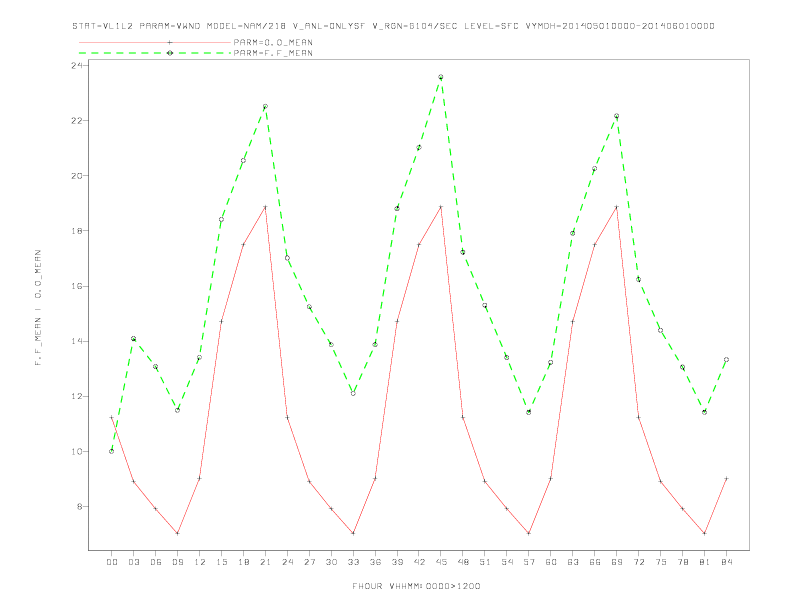
Task: Click red O.O_MEAN marker at hour 84
Action: tap(727, 478)
